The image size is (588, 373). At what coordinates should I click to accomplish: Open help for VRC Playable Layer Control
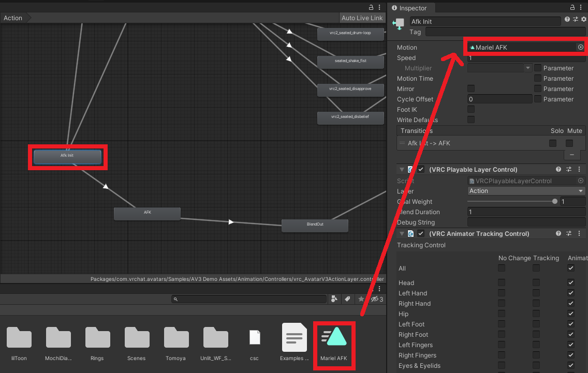(558, 169)
